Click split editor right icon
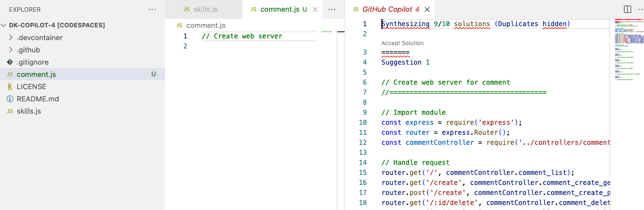 point(627,9)
